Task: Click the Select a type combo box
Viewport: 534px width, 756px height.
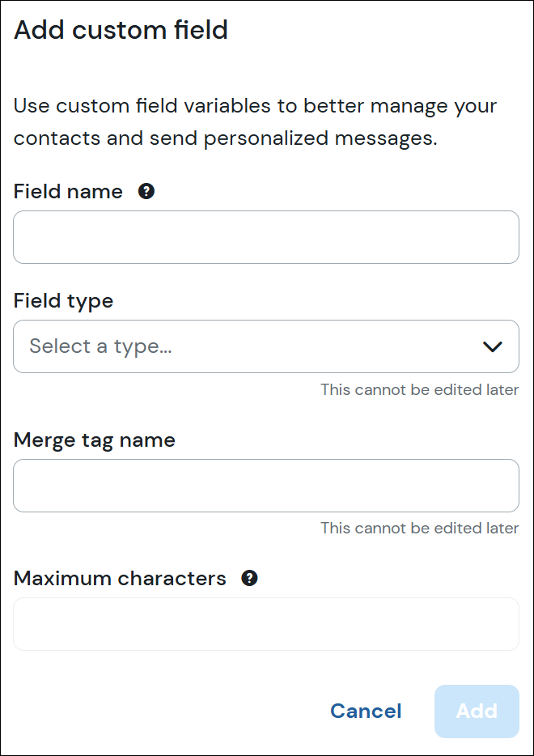Action: click(266, 346)
